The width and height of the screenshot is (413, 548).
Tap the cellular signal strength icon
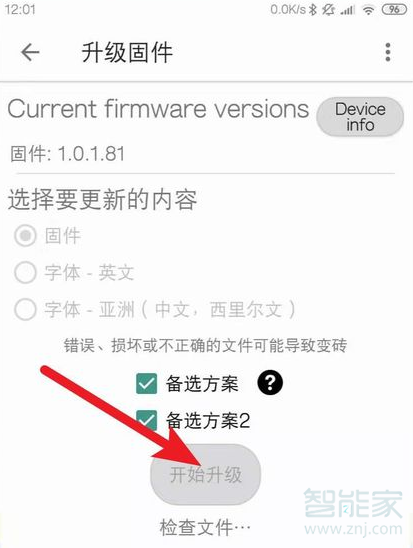(x=348, y=10)
